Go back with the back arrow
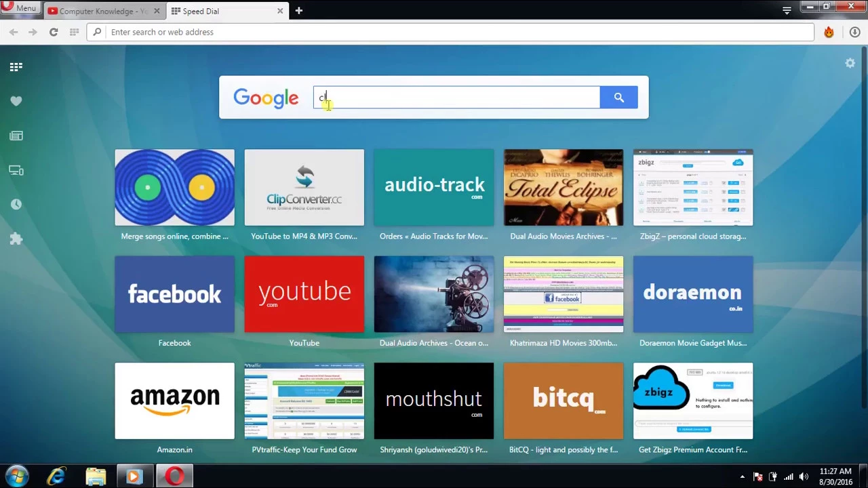Viewport: 868px width, 488px height. 14,32
